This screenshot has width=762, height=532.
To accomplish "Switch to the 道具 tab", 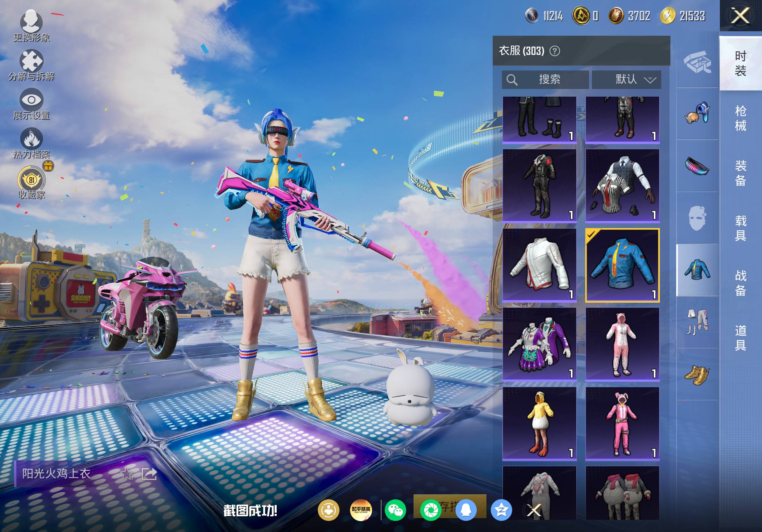I will tap(740, 338).
